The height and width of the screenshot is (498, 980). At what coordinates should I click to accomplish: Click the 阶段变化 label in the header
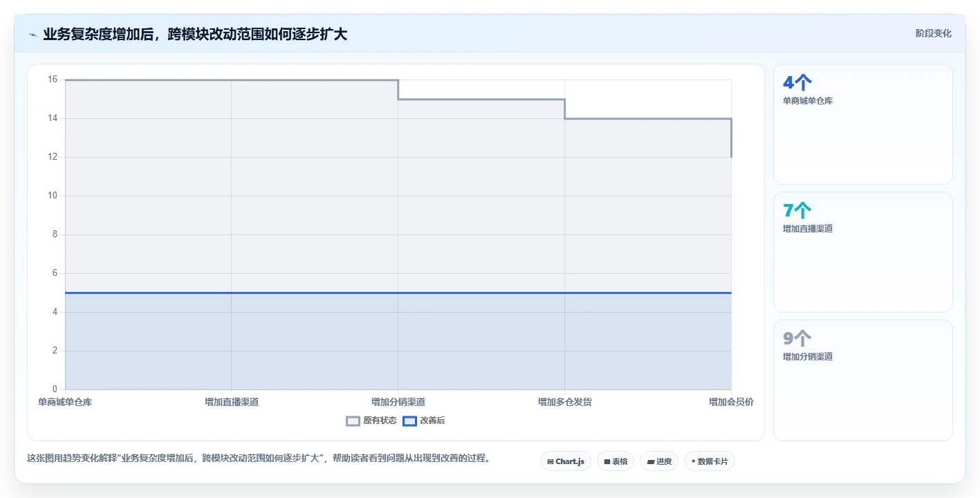pyautogui.click(x=933, y=33)
